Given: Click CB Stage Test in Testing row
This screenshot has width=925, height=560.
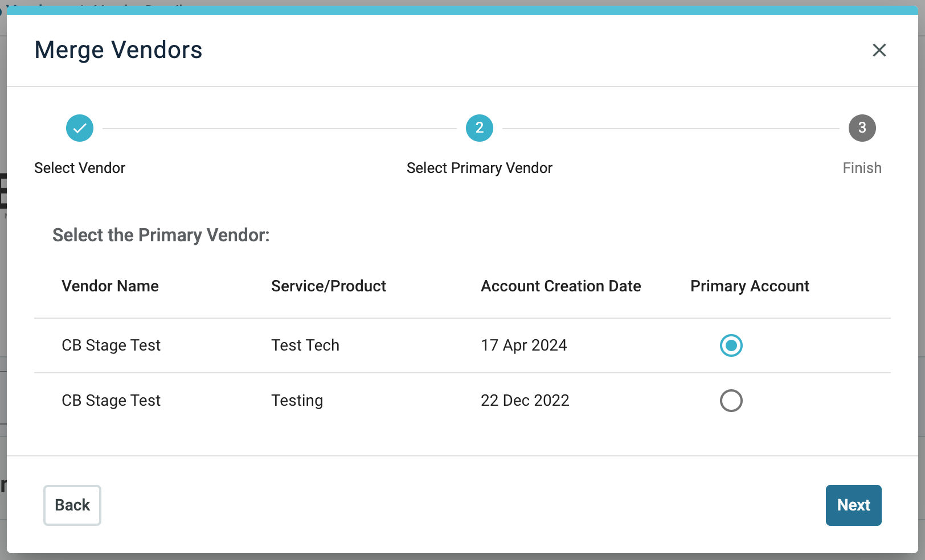Looking at the screenshot, I should 111,401.
